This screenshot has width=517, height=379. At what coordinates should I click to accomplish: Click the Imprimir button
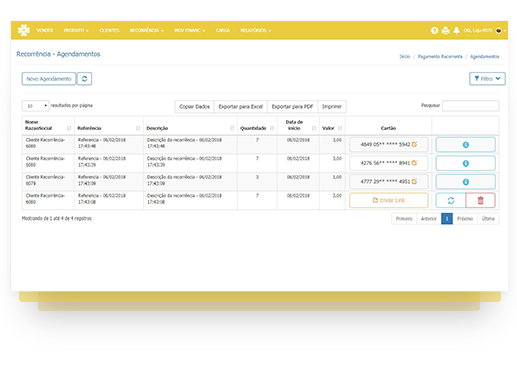click(x=332, y=107)
